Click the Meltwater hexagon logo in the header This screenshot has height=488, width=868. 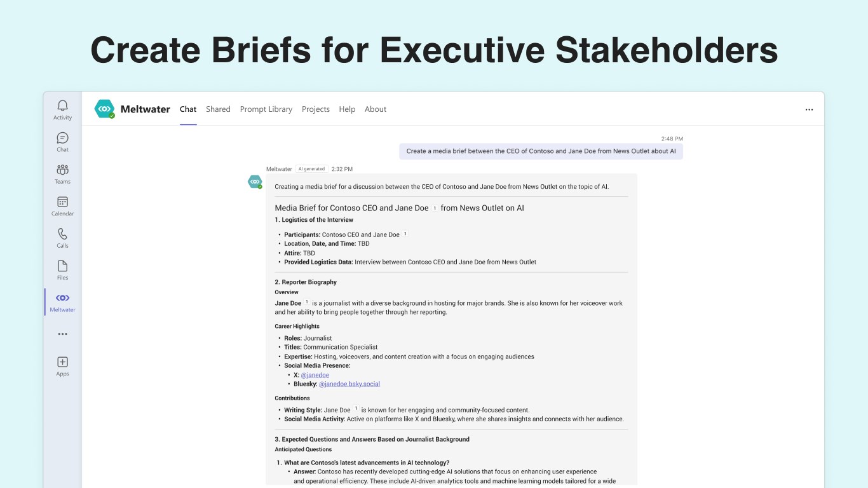(x=104, y=109)
